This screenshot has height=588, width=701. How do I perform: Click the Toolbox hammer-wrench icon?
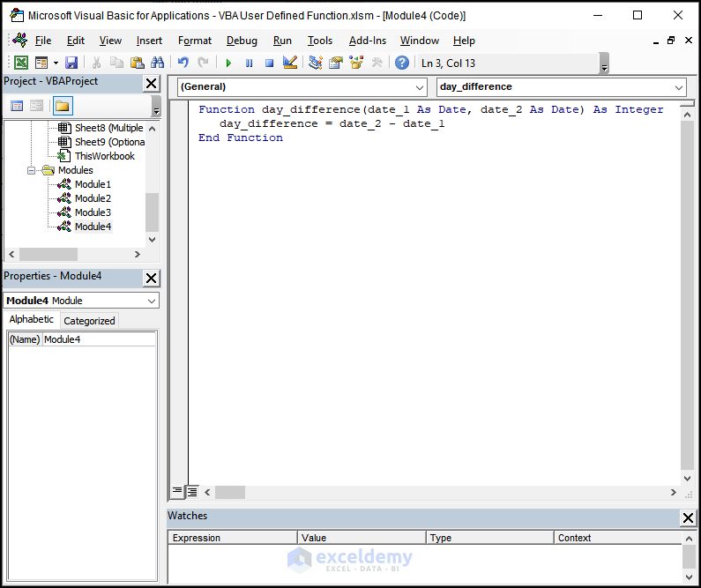pos(377,63)
